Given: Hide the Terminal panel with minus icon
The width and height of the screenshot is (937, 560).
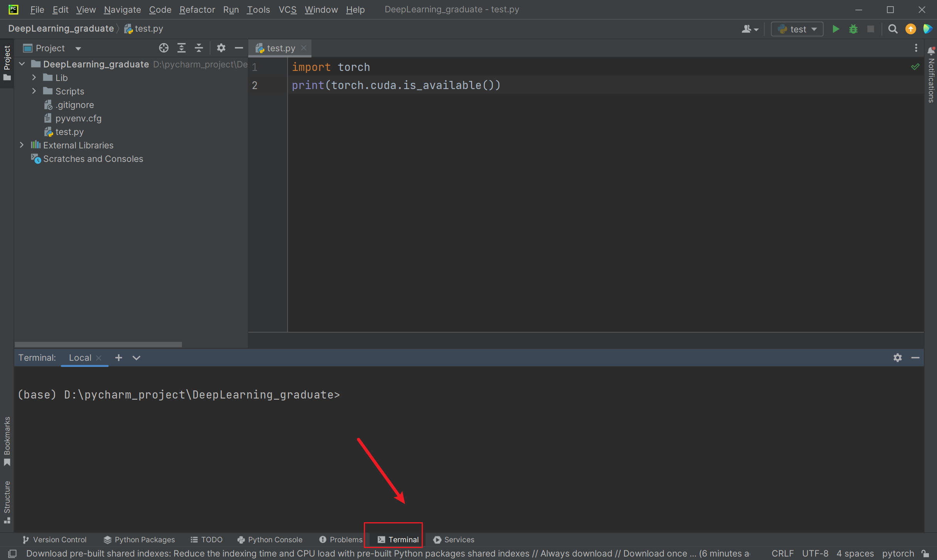Looking at the screenshot, I should coord(915,358).
